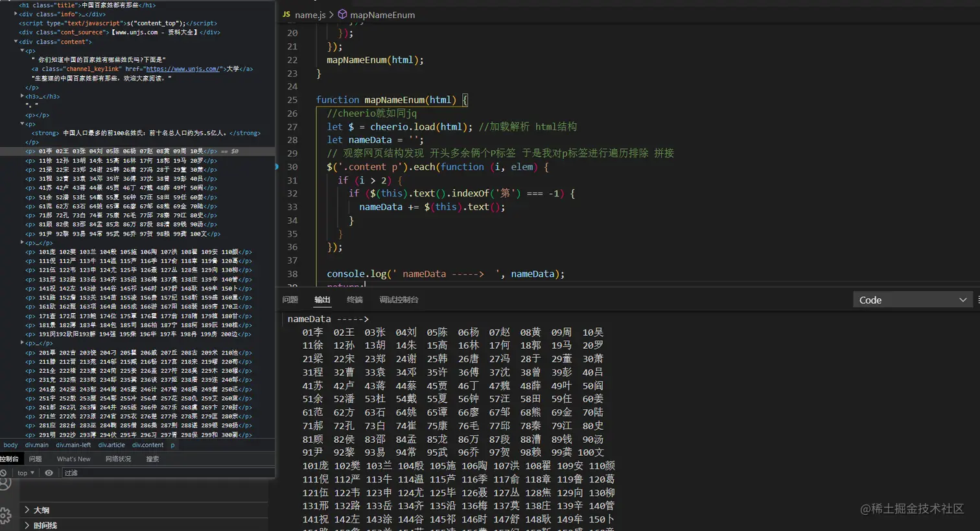Open the 网络状况 network conditions tab
This screenshot has height=531, width=980.
click(118, 459)
